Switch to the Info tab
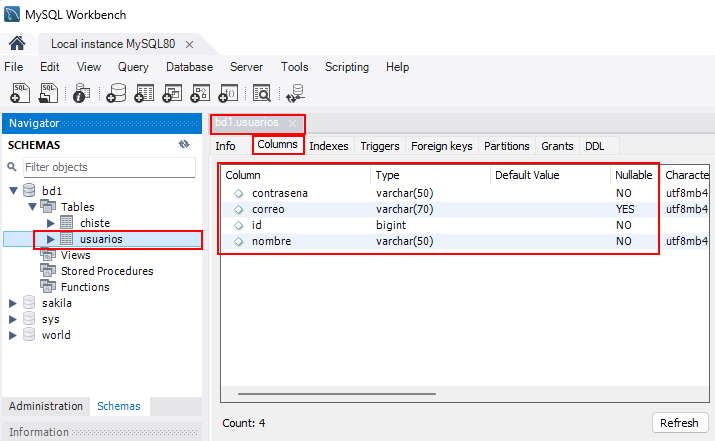This screenshot has height=441, width=715. coord(225,146)
